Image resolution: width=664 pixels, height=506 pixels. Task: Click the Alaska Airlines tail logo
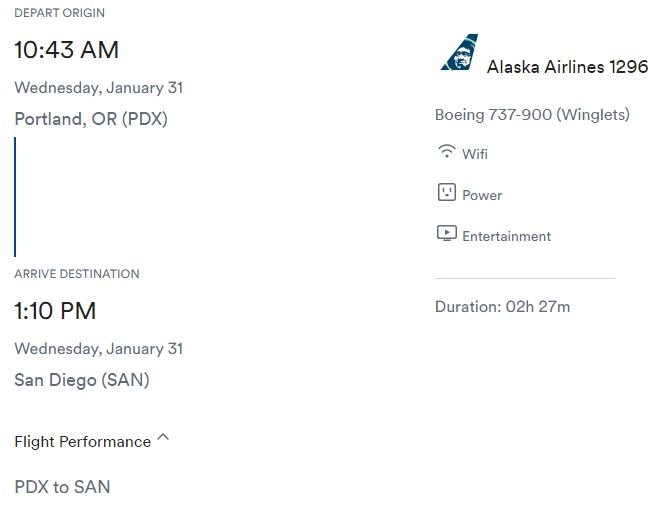tap(459, 52)
